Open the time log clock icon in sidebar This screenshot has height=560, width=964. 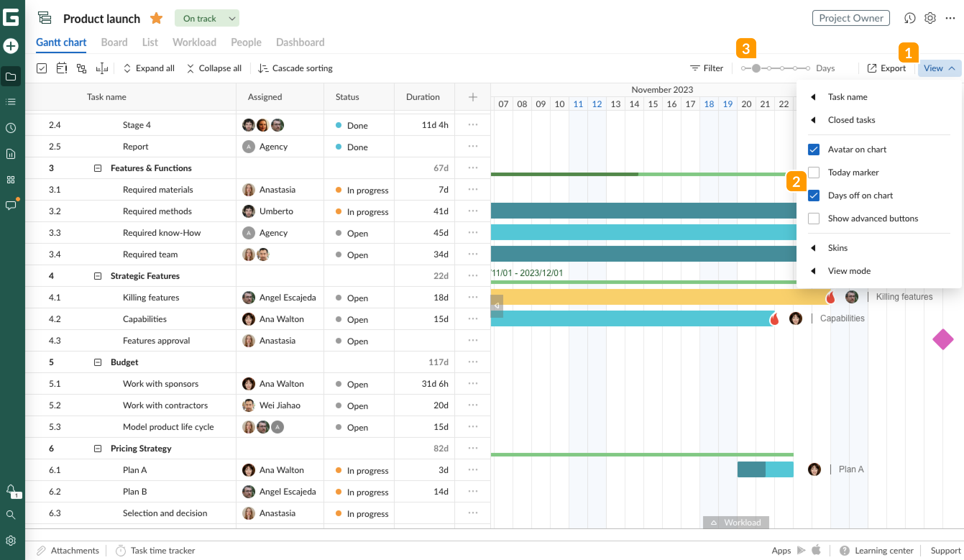(11, 128)
